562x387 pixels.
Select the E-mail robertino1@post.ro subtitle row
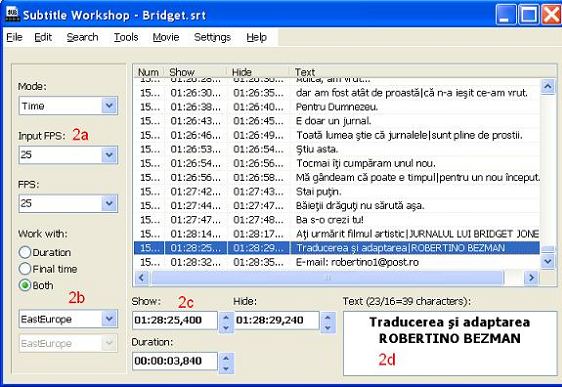(337, 262)
